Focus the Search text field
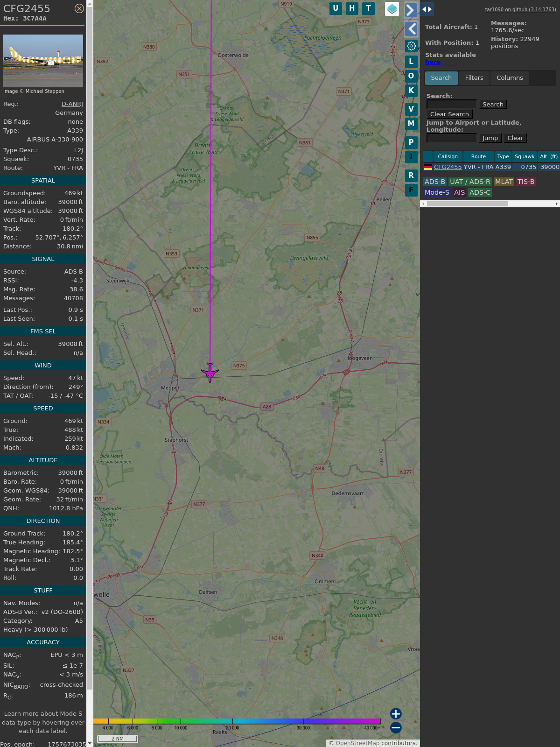 tap(451, 104)
